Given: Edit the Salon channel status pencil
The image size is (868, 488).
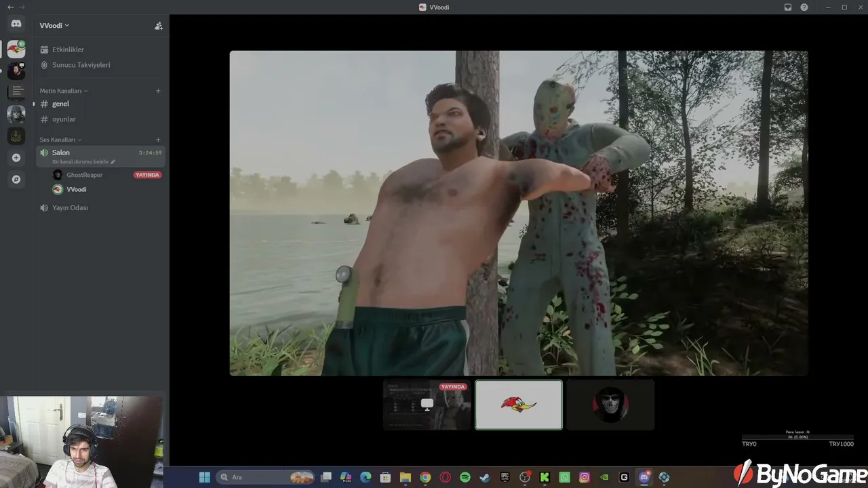Looking at the screenshot, I should (113, 162).
